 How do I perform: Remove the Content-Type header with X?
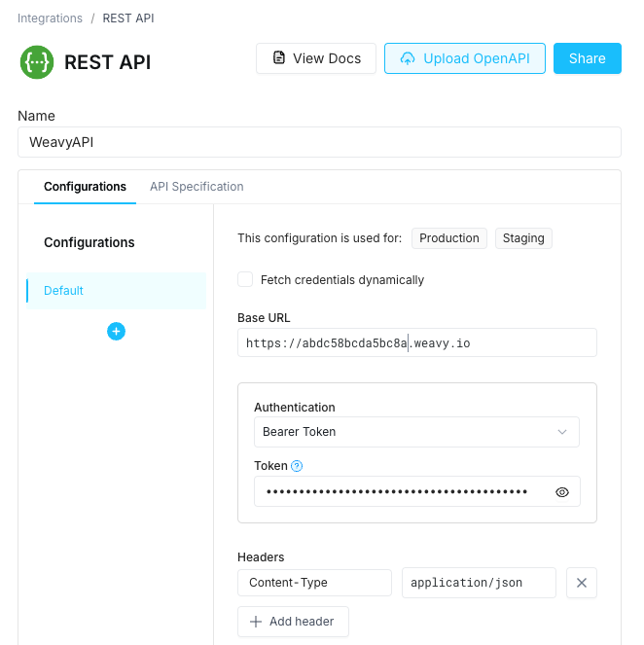pos(582,583)
